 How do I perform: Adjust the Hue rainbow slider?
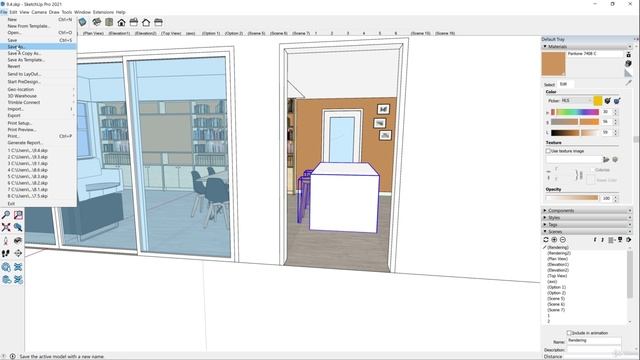pyautogui.click(x=575, y=112)
